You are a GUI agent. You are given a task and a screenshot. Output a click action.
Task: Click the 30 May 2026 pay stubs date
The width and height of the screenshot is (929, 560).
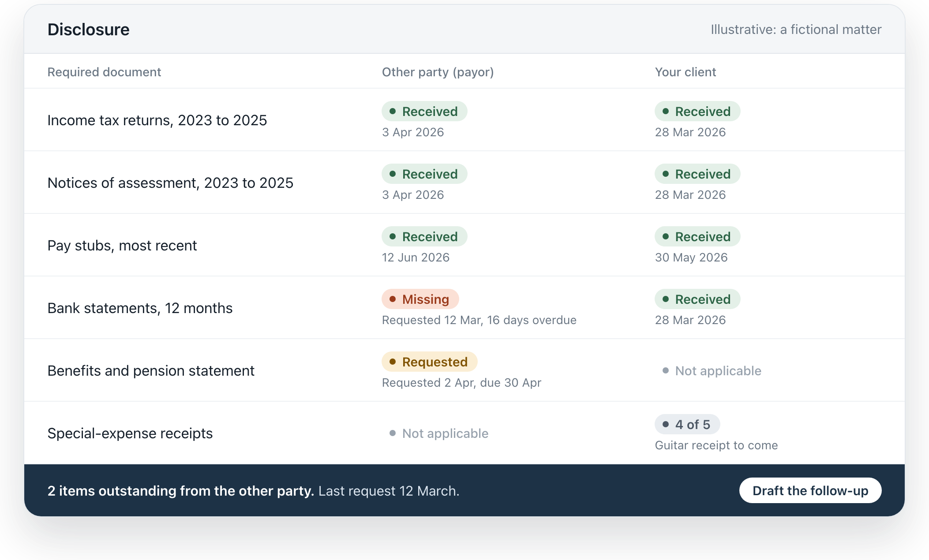pos(691,257)
